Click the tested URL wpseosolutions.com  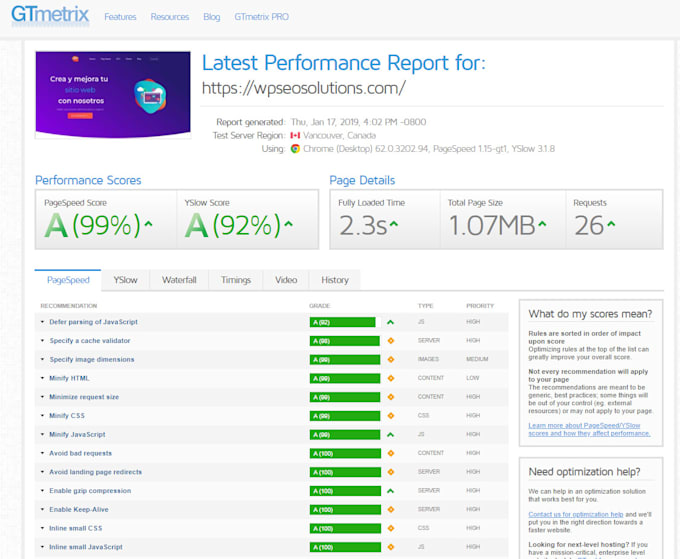coord(304,88)
